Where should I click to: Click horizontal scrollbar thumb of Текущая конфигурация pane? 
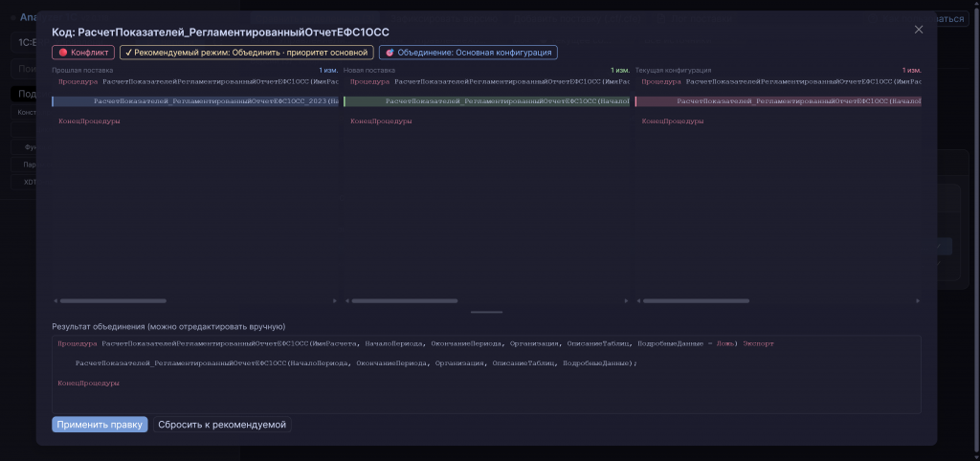(697, 301)
